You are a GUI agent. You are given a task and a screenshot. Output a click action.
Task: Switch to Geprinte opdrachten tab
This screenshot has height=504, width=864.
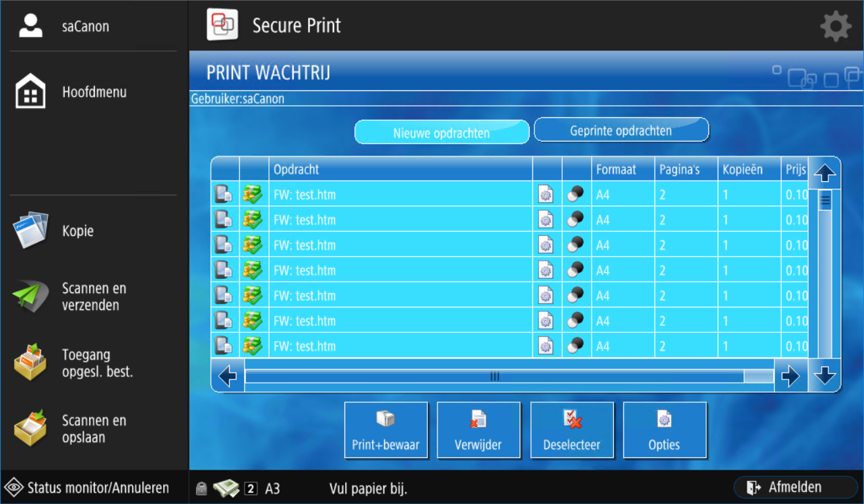[621, 130]
